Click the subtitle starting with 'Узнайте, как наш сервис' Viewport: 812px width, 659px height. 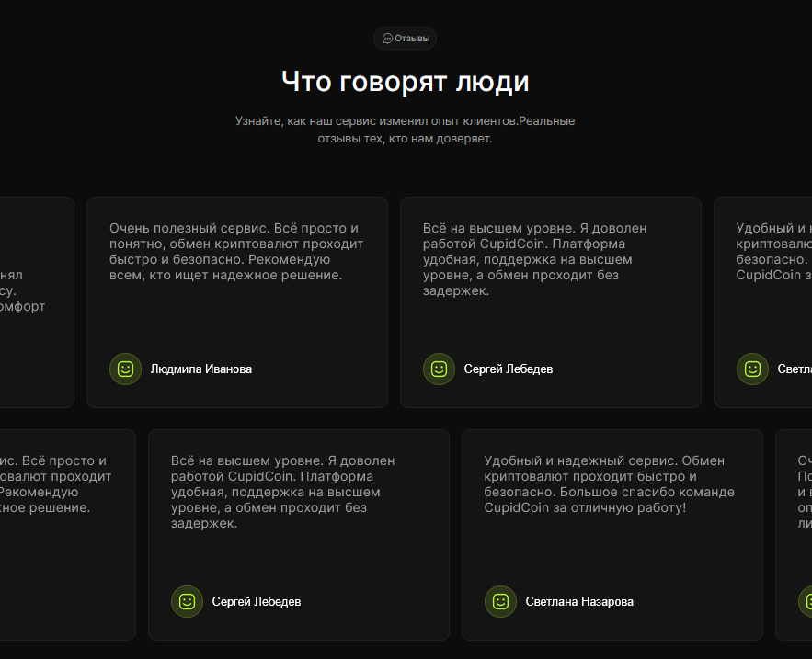click(x=406, y=130)
